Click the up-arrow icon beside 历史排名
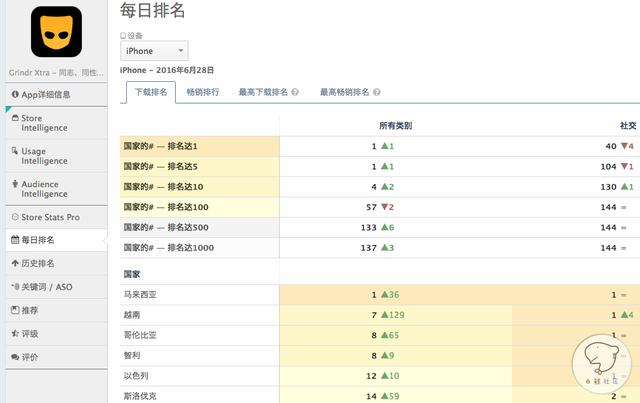 15,263
